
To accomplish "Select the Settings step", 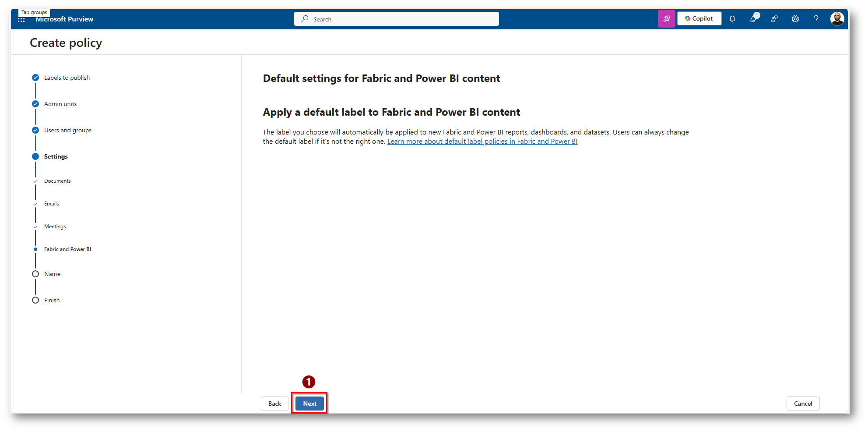I will (x=56, y=156).
